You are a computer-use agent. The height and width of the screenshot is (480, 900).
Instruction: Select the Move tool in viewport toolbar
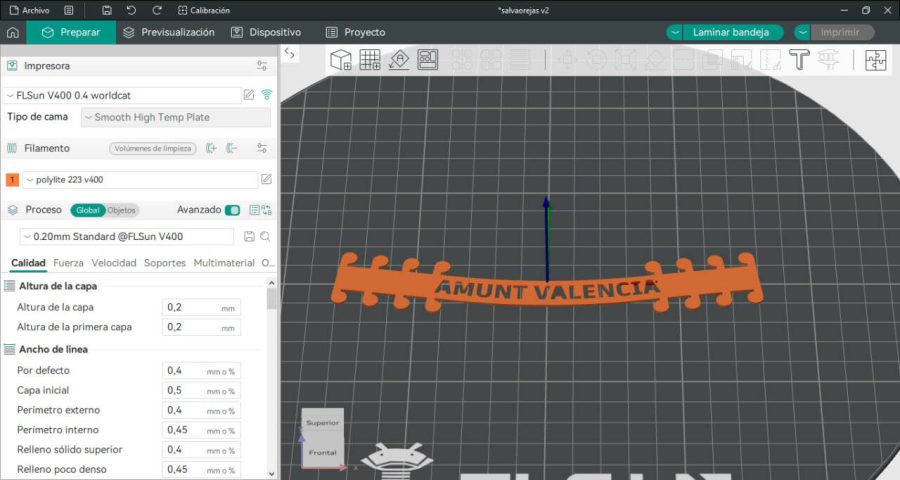click(568, 59)
